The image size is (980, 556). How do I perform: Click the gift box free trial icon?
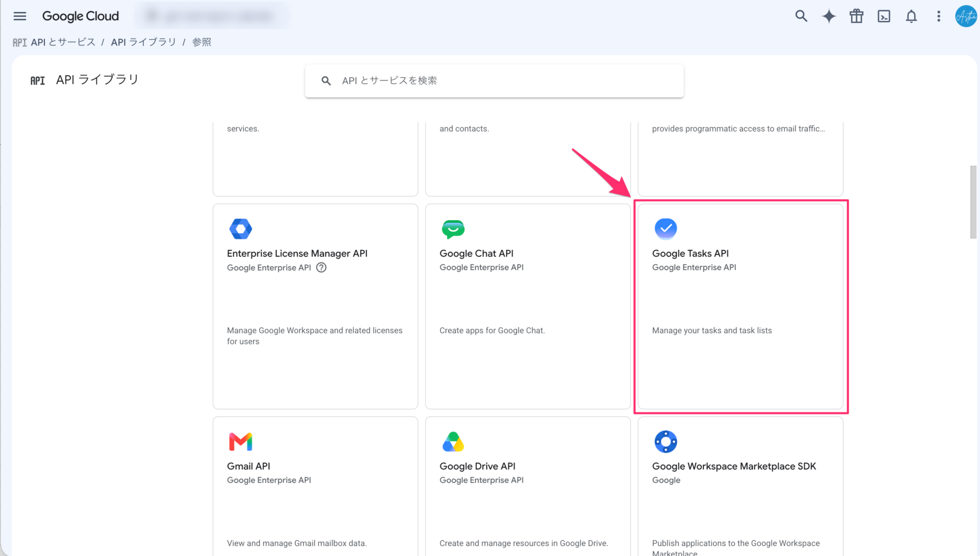click(856, 16)
